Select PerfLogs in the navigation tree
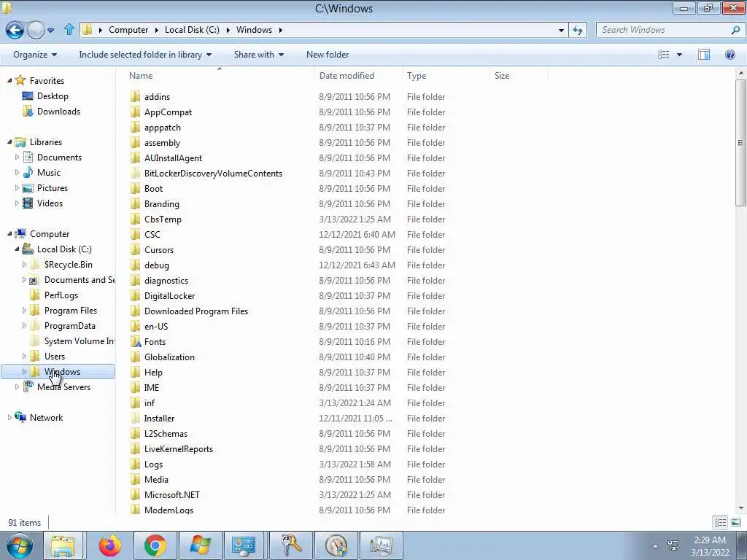The width and height of the screenshot is (747, 560). (61, 295)
